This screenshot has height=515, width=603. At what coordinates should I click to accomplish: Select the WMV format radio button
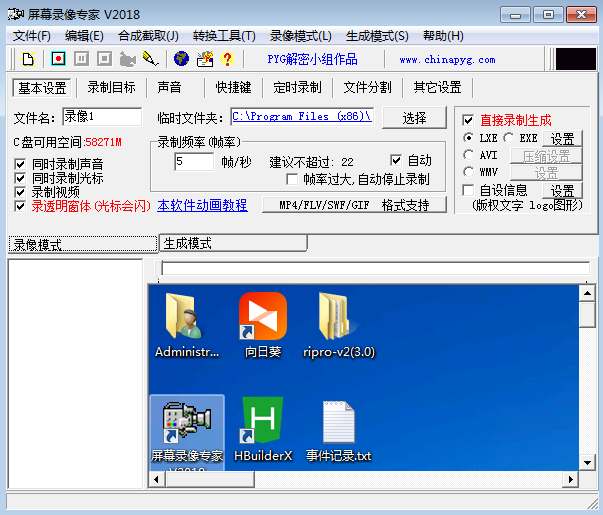coord(468,172)
